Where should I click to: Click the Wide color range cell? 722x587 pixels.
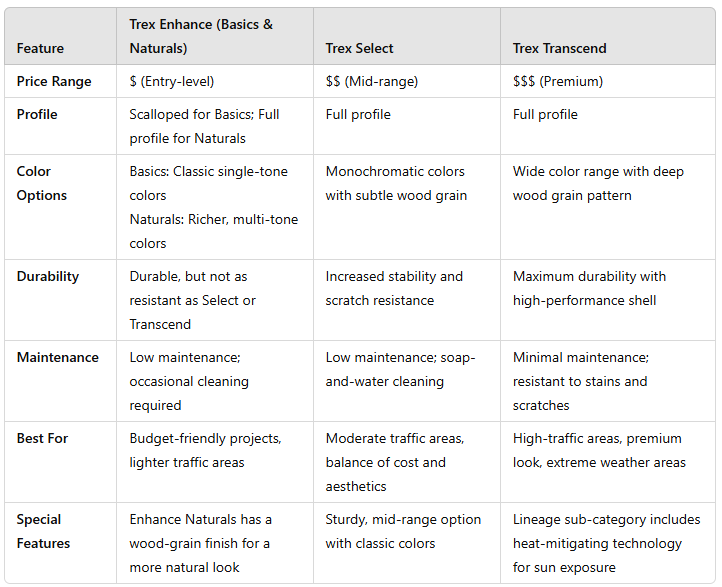(x=598, y=183)
